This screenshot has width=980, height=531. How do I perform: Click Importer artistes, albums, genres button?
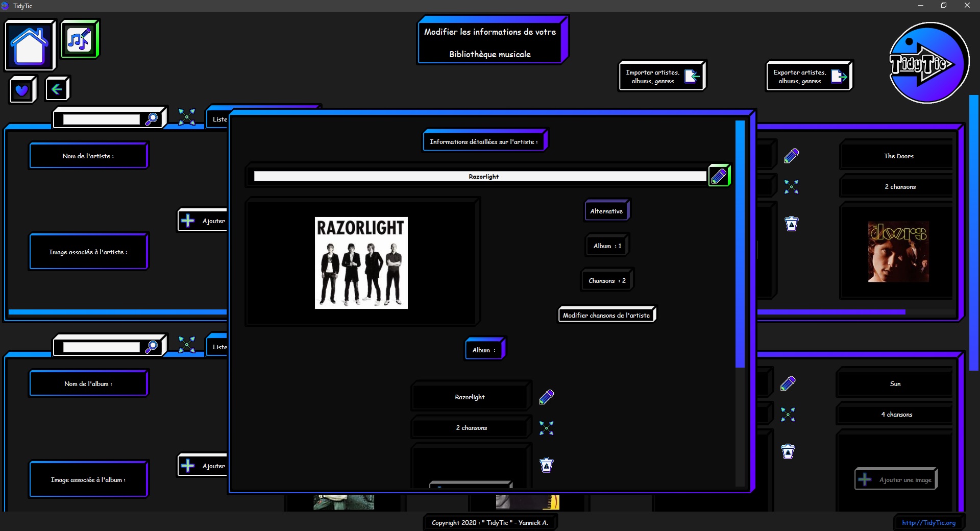tap(663, 76)
